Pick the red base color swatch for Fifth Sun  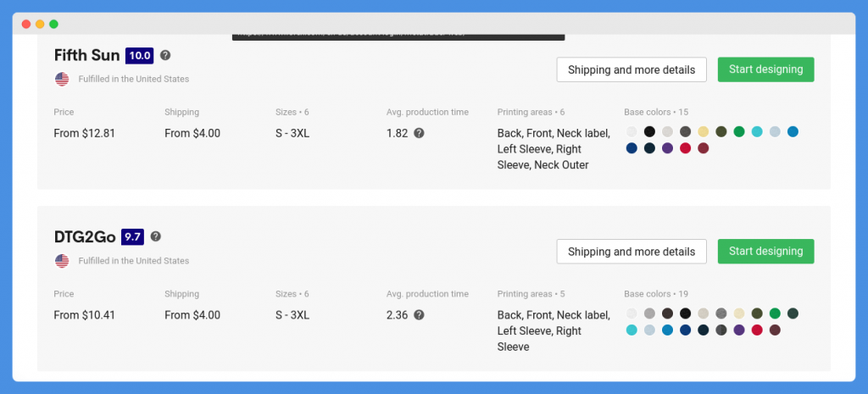(685, 148)
